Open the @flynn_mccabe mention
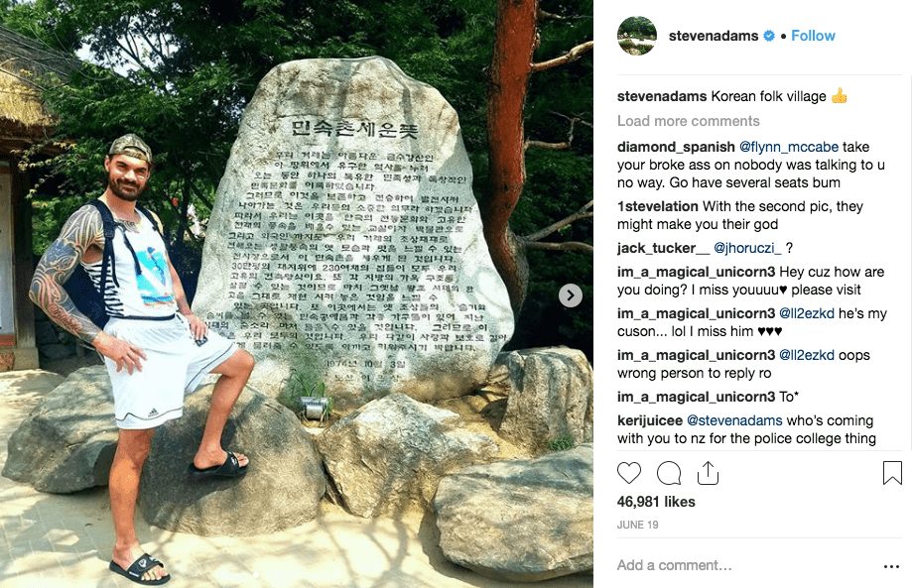 pyautogui.click(x=789, y=147)
